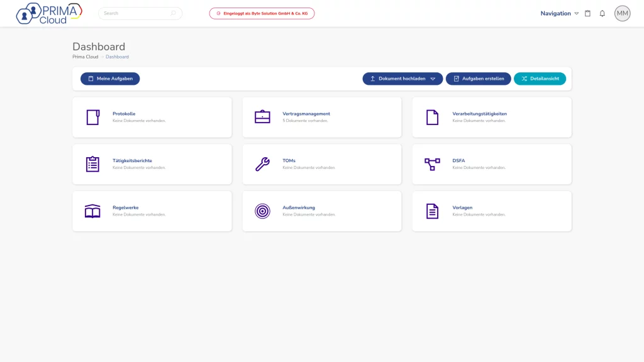This screenshot has height=362, width=644.
Task: Select the Außenwirkung target icon
Action: [x=262, y=211]
